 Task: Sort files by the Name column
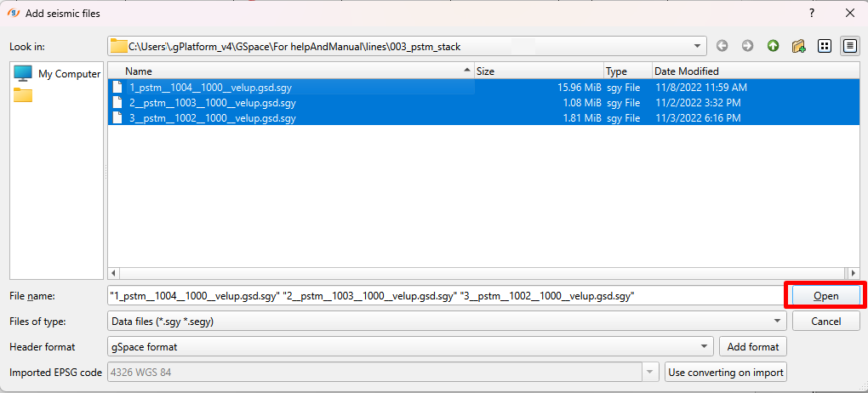(292, 71)
